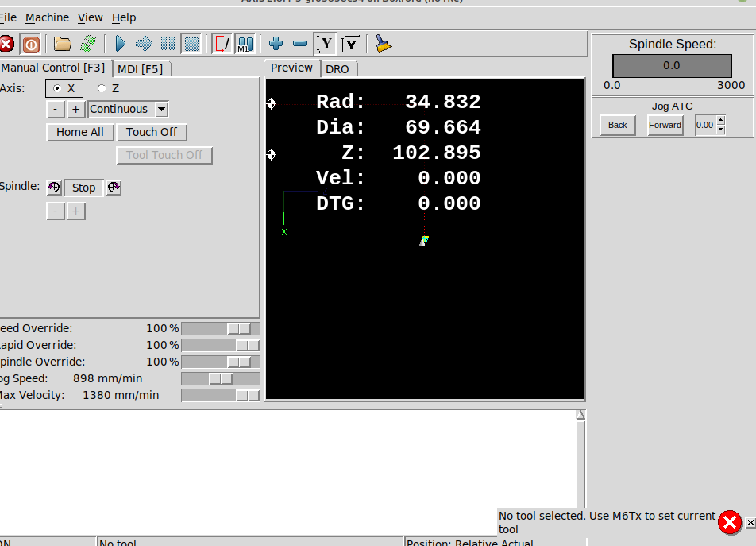Viewport: 756px width, 546px height.
Task: Adjust the Rapid Override slider
Action: (220, 346)
